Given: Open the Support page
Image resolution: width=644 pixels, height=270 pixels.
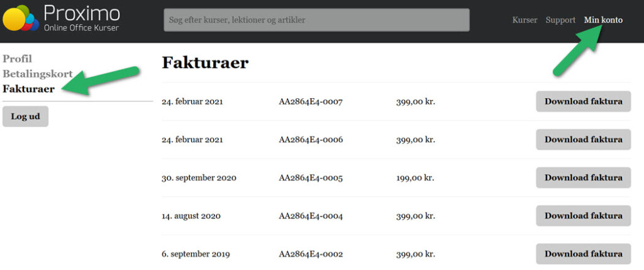Looking at the screenshot, I should click(560, 20).
